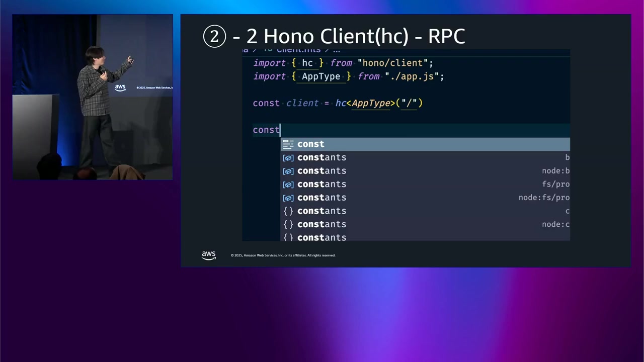Select the highlighted const autocomplete suggestion

[310, 144]
